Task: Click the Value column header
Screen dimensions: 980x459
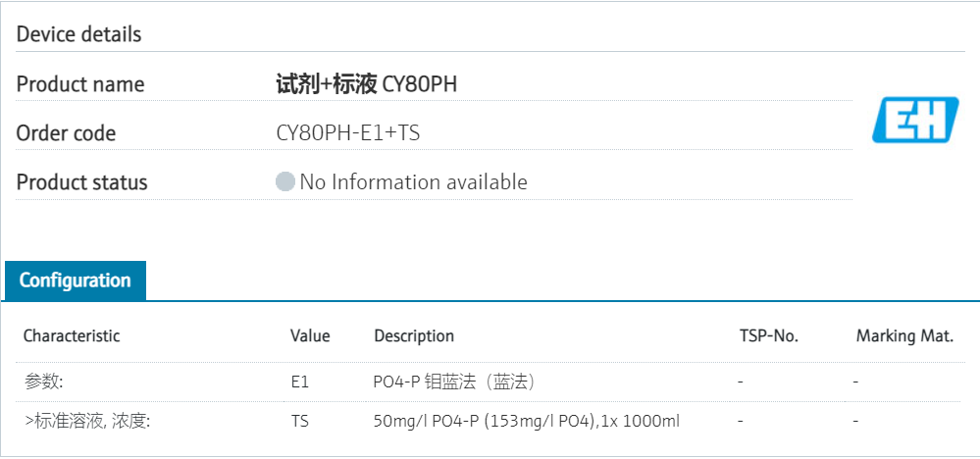Action: pos(310,335)
